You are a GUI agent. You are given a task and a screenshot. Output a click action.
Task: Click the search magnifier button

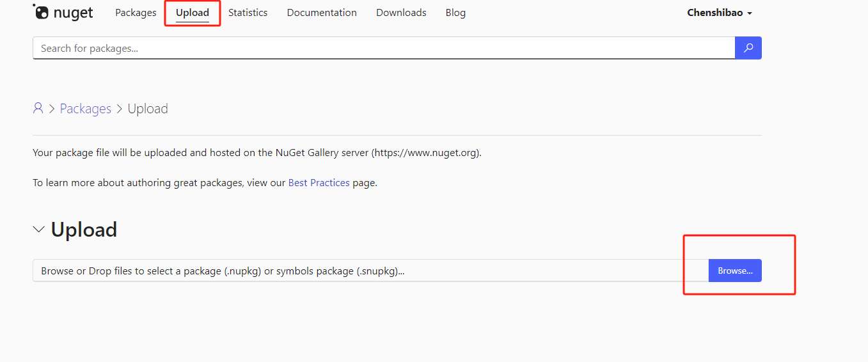click(748, 48)
